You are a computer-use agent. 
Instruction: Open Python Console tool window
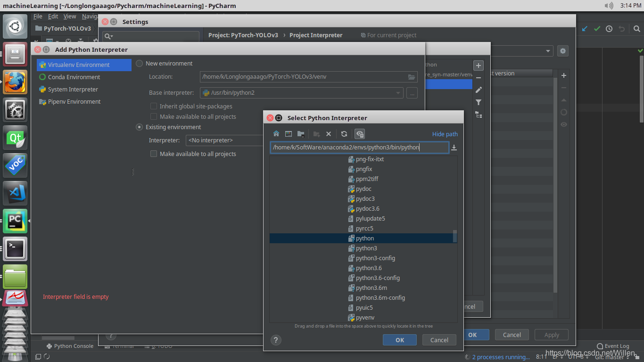(x=69, y=346)
